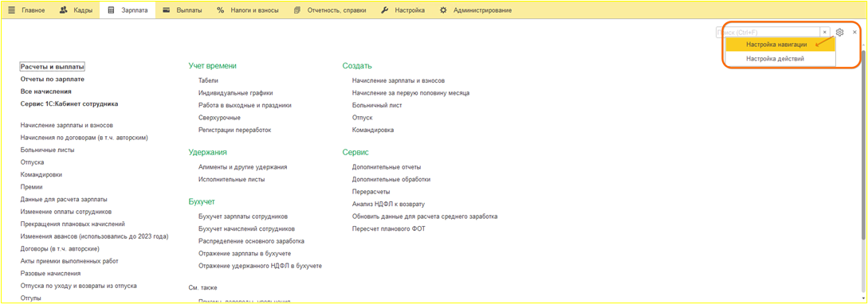Open Договоры (в т.ч. авторские)
Viewport: 868px width, 304px height.
(60, 249)
